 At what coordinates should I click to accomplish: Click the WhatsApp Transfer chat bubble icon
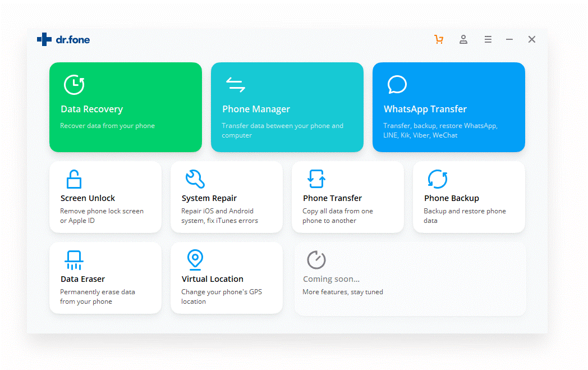click(397, 84)
